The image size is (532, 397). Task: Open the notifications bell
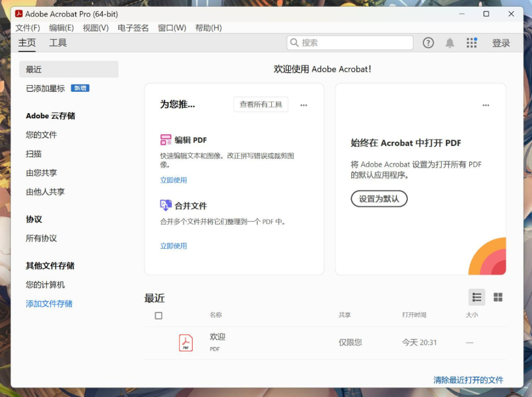(450, 43)
